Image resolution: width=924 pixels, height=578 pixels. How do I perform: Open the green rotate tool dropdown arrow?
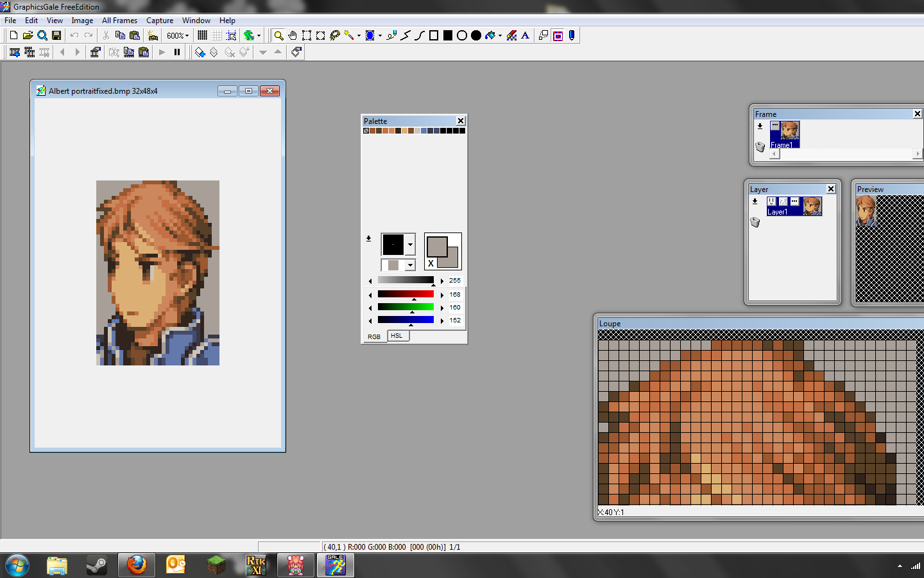[259, 36]
